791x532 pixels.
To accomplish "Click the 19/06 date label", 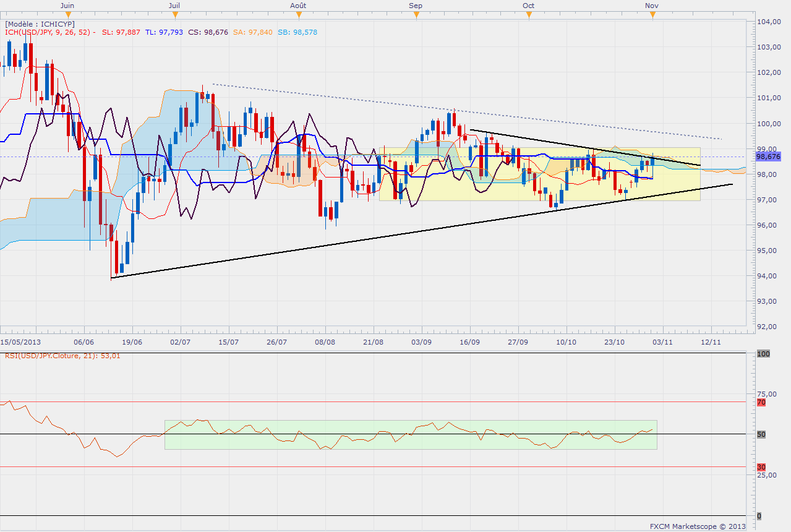I will 132,341.
